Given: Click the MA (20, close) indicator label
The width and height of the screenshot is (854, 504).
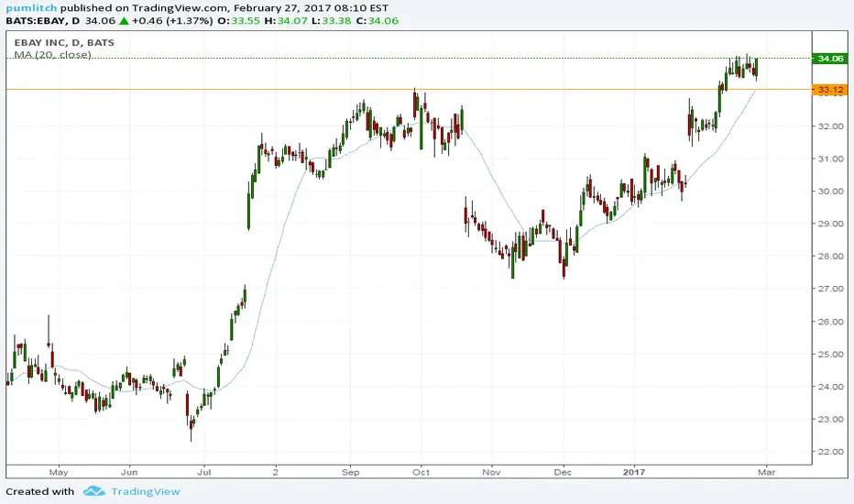Looking at the screenshot, I should coord(52,54).
